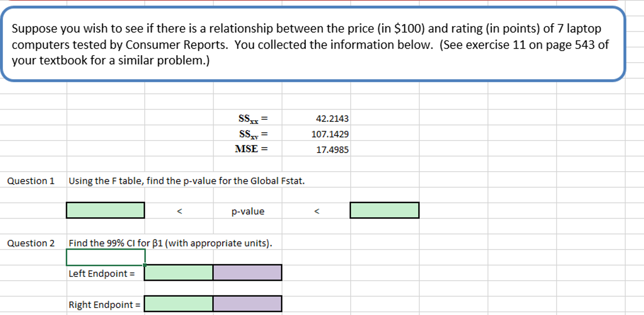This screenshot has width=644, height=315.
Task: Select the purple Right Endpoint units cell
Action: click(247, 304)
